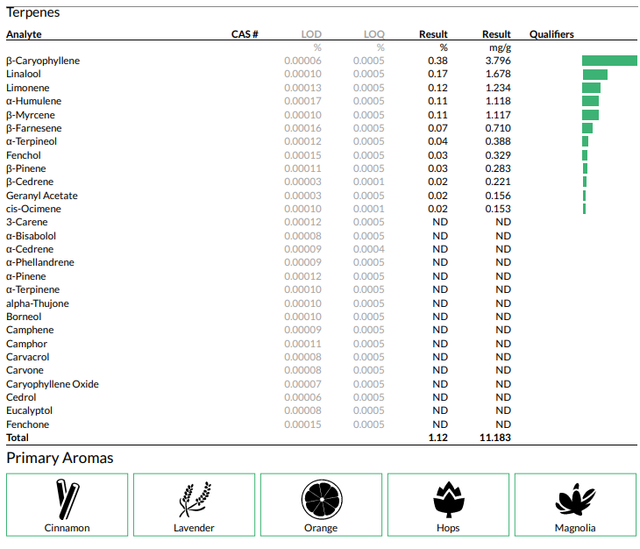Click the Analyte column header

(x=24, y=34)
